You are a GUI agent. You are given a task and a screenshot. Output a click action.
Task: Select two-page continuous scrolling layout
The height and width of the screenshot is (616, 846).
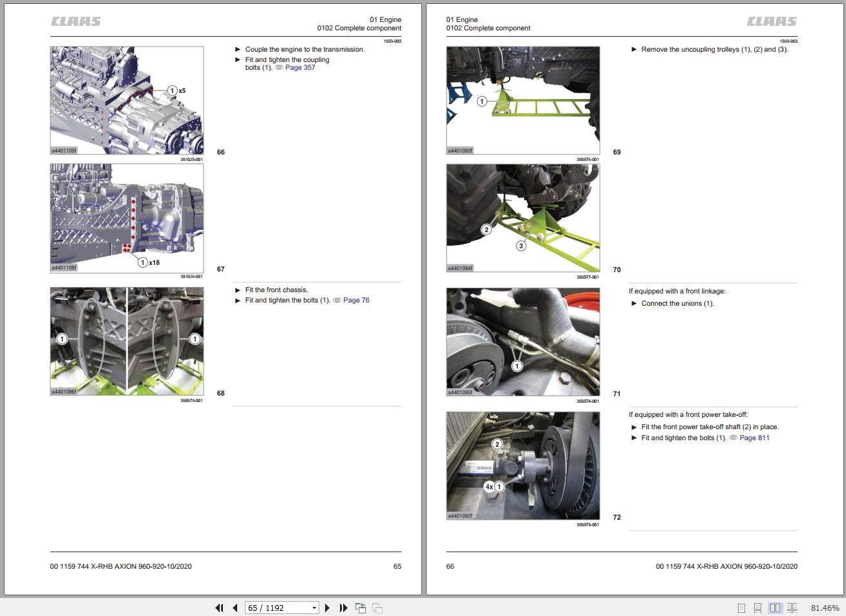click(x=792, y=608)
